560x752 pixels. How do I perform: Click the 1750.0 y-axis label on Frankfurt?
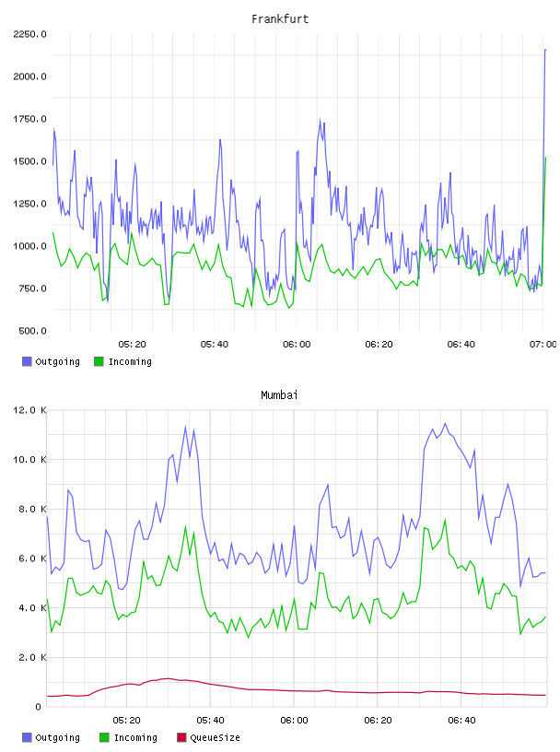[29, 119]
